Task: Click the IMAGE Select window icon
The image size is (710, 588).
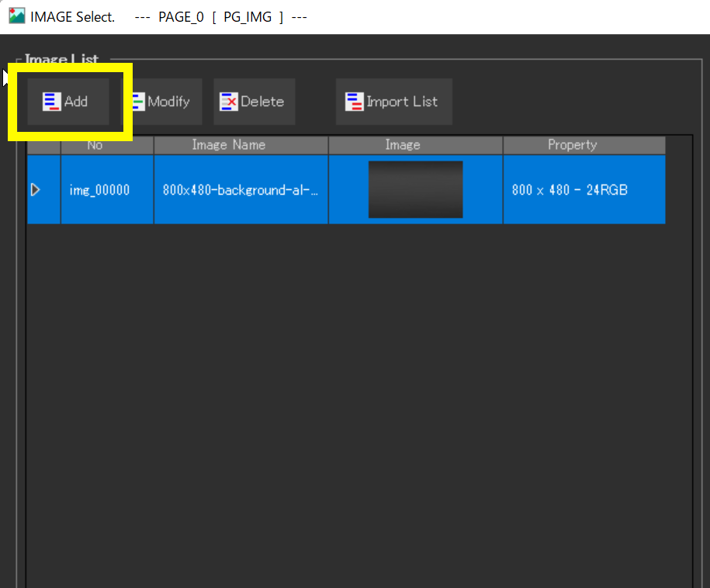Action: coord(16,16)
